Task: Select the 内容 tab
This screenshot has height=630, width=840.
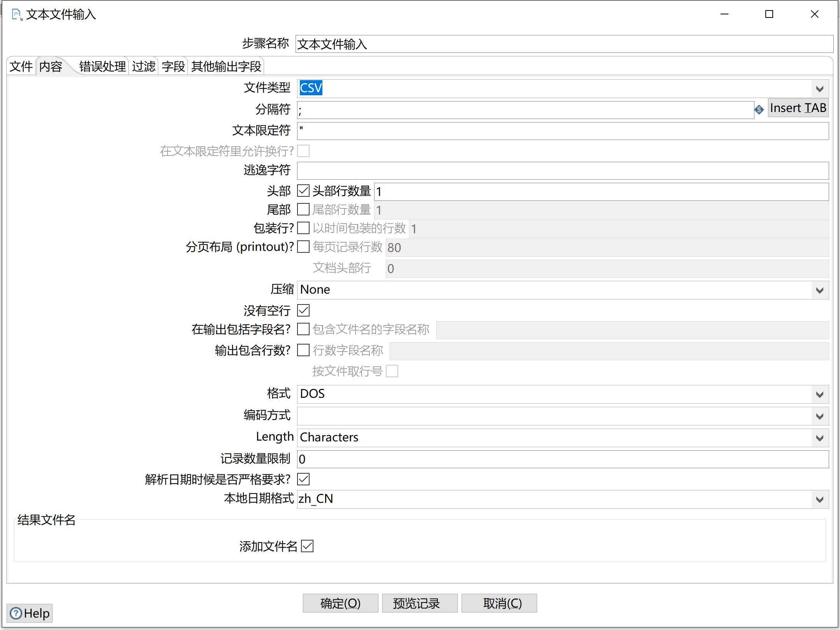Action: [51, 66]
